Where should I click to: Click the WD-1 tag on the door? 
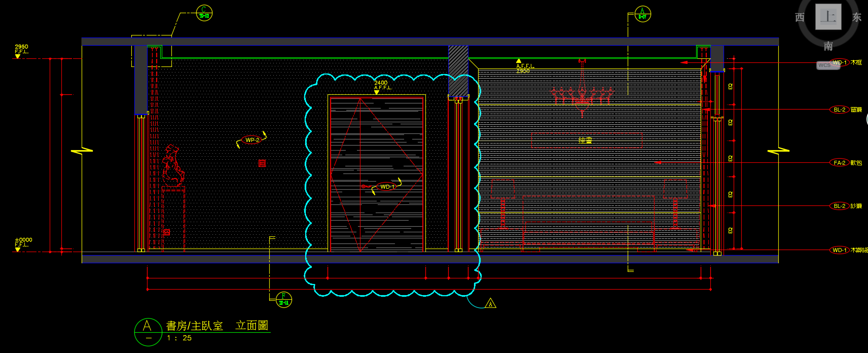(387, 187)
